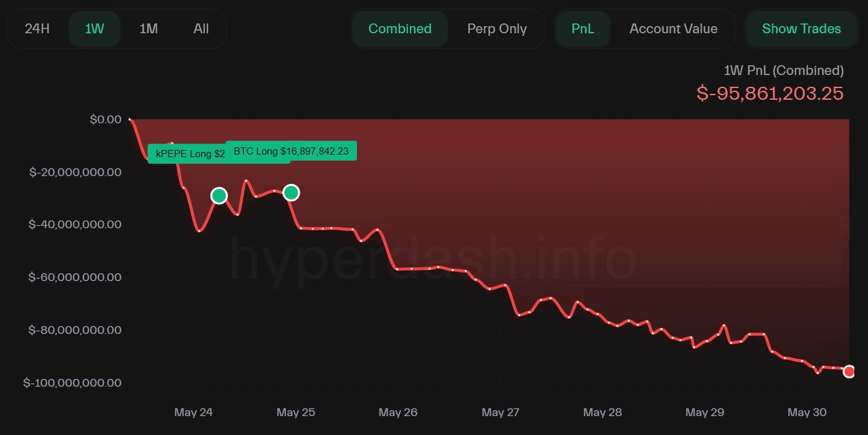The width and height of the screenshot is (868, 435).
Task: Click the kPEPE Long trade marker dot
Action: click(x=219, y=196)
